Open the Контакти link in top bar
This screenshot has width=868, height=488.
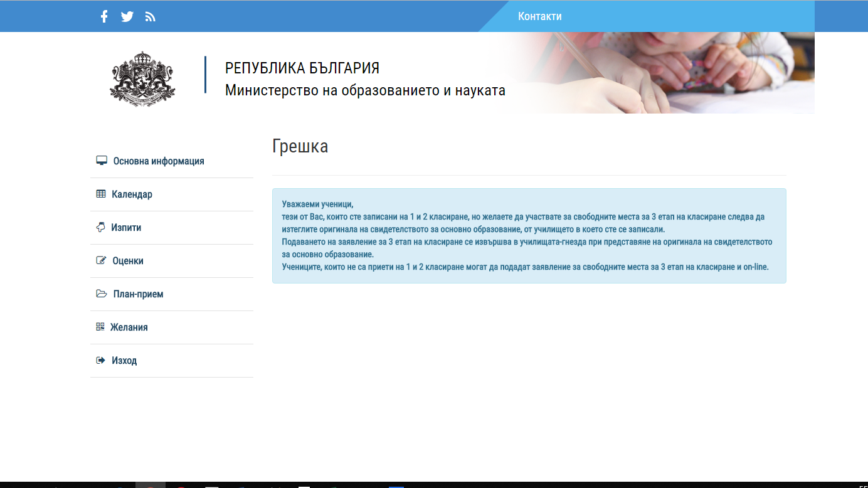click(x=539, y=16)
